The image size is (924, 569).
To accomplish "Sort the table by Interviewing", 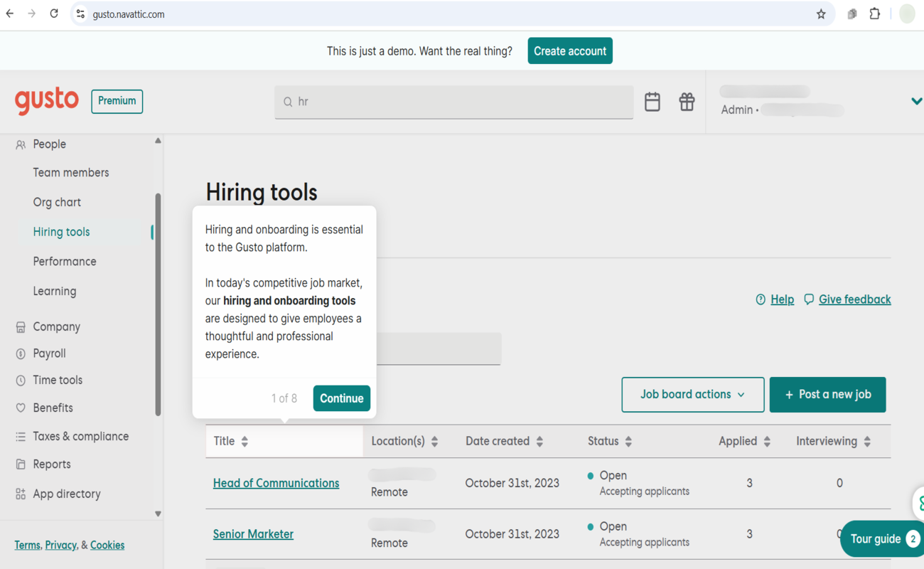I will (867, 442).
